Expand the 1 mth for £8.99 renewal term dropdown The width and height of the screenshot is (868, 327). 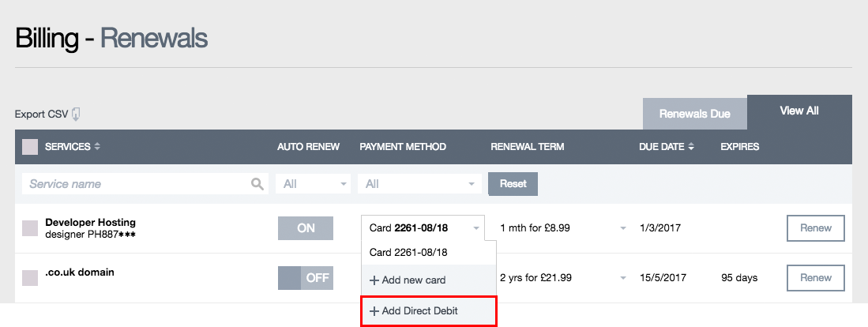pyautogui.click(x=622, y=228)
